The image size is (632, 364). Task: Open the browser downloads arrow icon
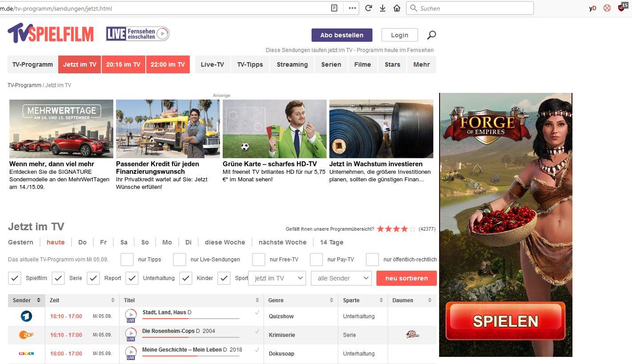tap(383, 8)
